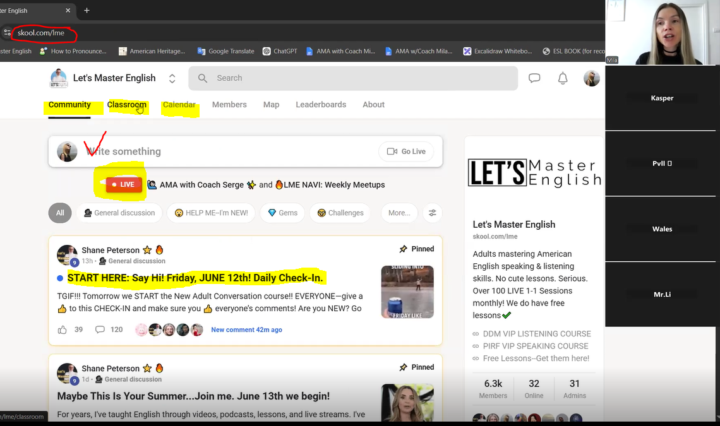Screen dimensions: 720x426
Task: Filter posts by Gems
Action: tap(282, 213)
